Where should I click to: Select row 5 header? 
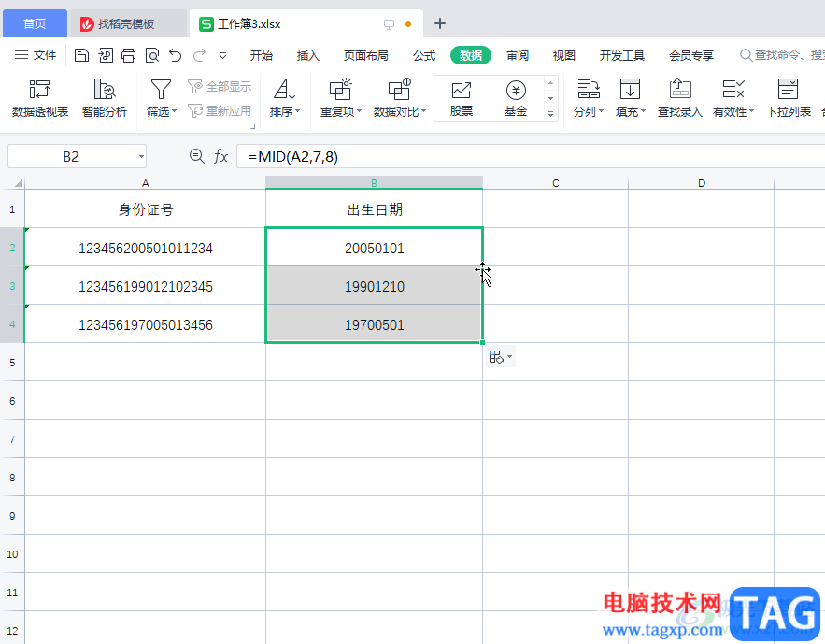(12, 363)
